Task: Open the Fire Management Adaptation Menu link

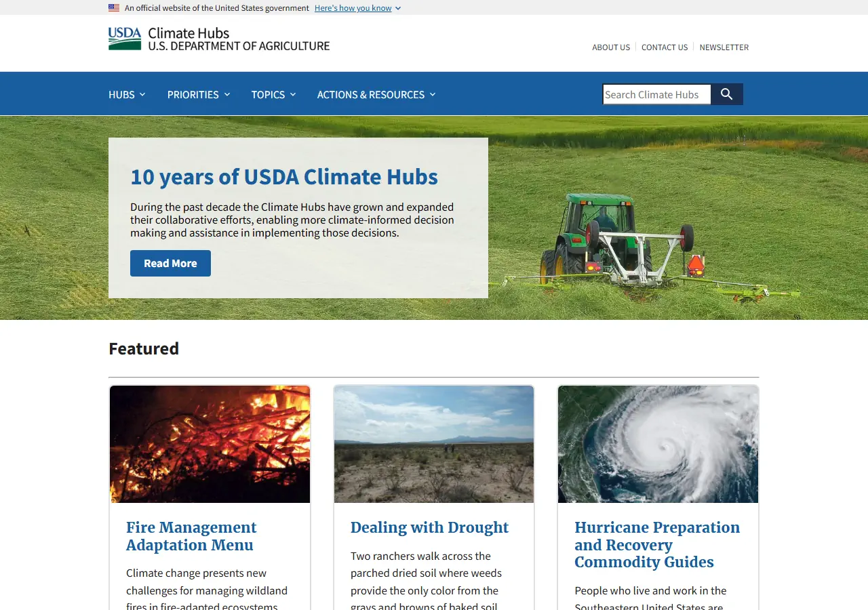Action: (191, 535)
